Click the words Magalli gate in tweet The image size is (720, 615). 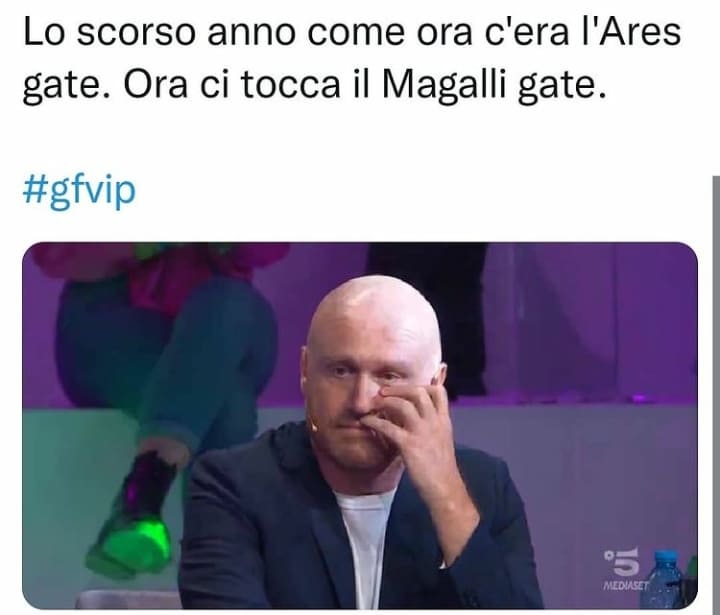pos(491,85)
